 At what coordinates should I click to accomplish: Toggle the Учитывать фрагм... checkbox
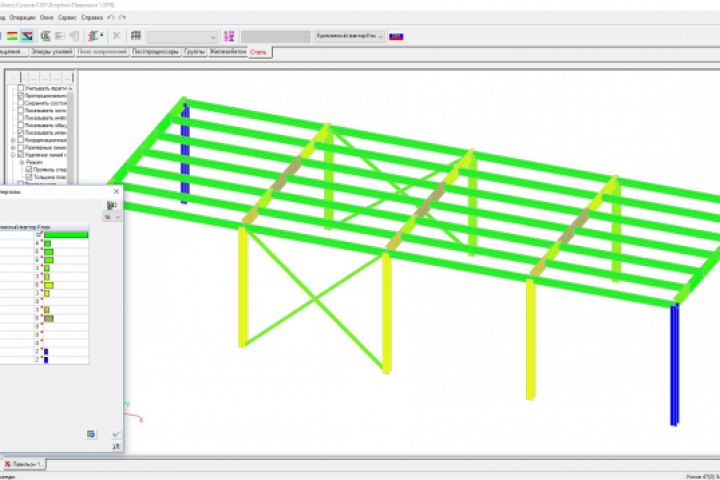21,88
